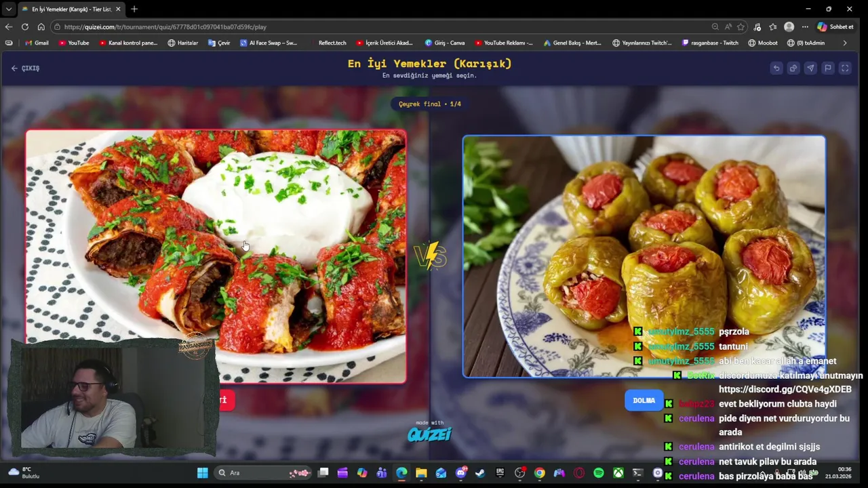The height and width of the screenshot is (488, 868).
Task: Add page to favorites star icon
Action: click(741, 26)
